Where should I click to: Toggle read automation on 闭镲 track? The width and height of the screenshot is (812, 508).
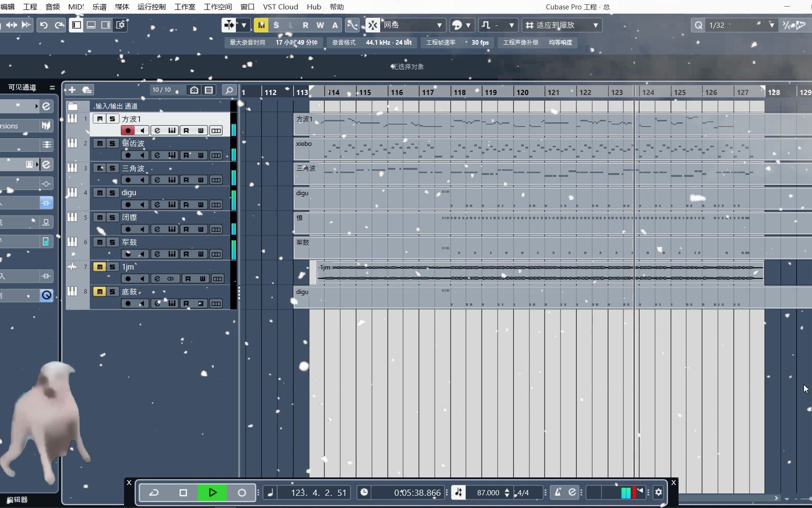[187, 230]
